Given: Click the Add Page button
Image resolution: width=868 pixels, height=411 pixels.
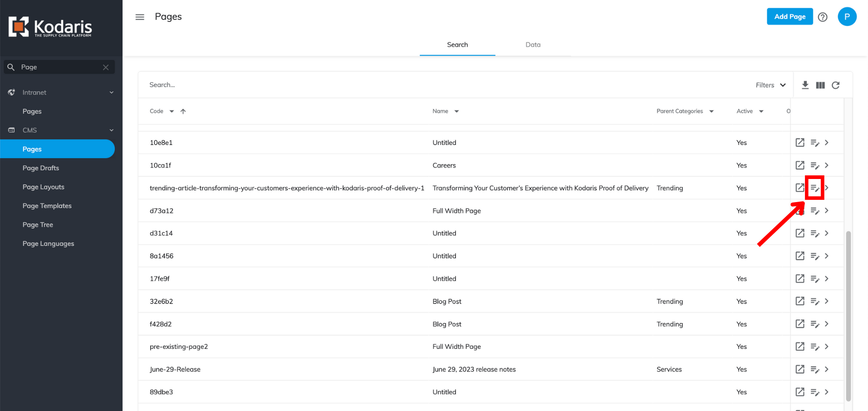Looking at the screenshot, I should [x=790, y=16].
